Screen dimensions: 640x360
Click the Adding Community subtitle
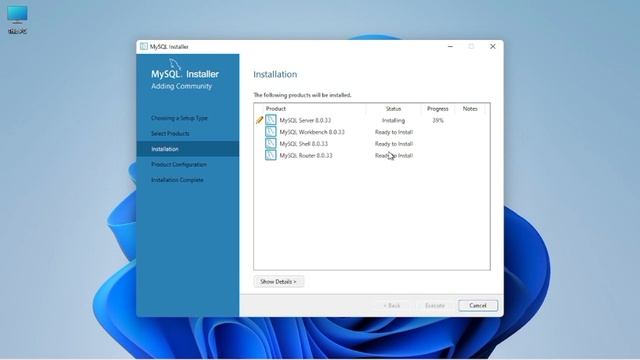click(182, 86)
